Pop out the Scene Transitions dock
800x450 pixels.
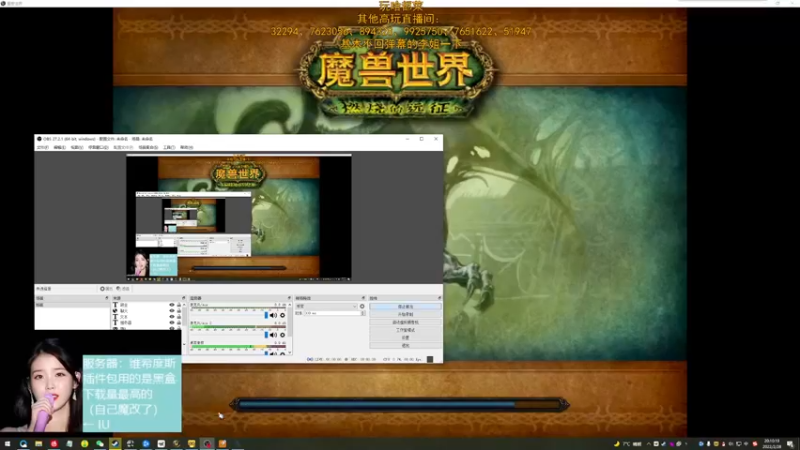[363, 298]
